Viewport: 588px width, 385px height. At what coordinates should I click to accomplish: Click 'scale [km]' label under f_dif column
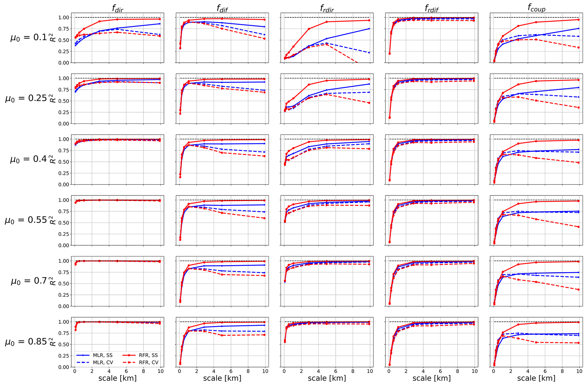pos(222,378)
